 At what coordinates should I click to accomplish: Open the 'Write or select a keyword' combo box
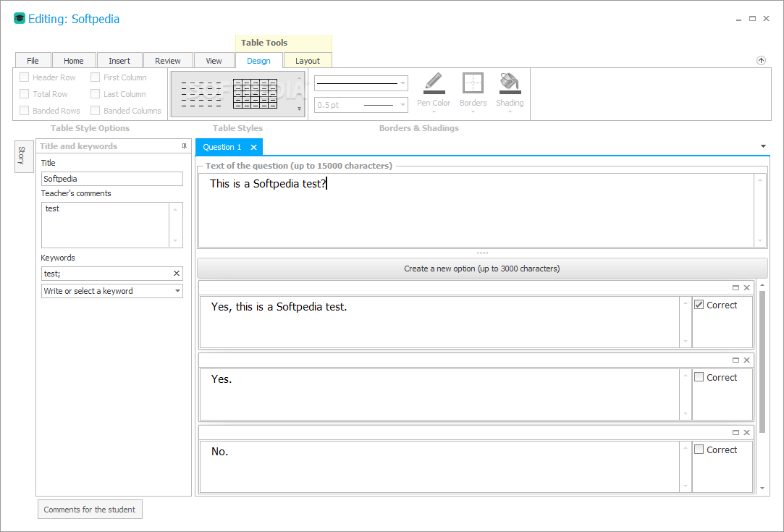(x=112, y=291)
